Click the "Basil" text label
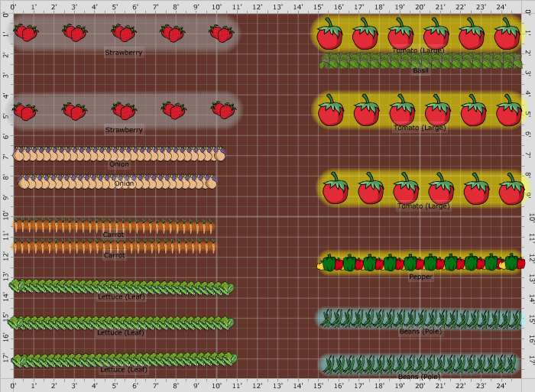 pyautogui.click(x=420, y=71)
